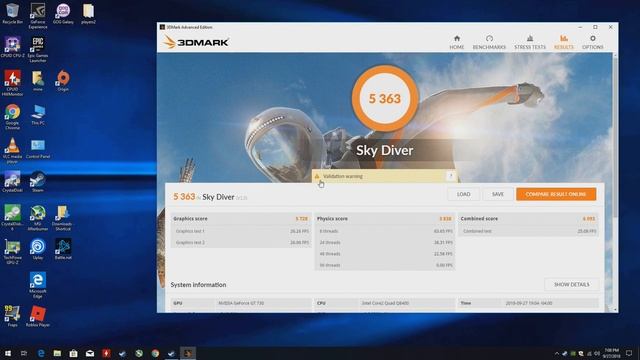Open the OPTIONS tab
The height and width of the screenshot is (360, 640).
click(592, 42)
